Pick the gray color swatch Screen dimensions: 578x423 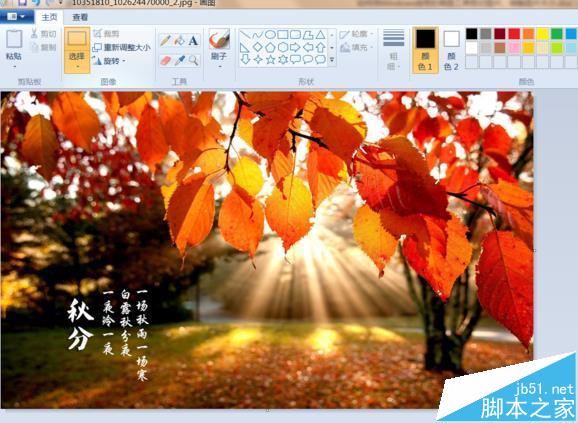486,34
